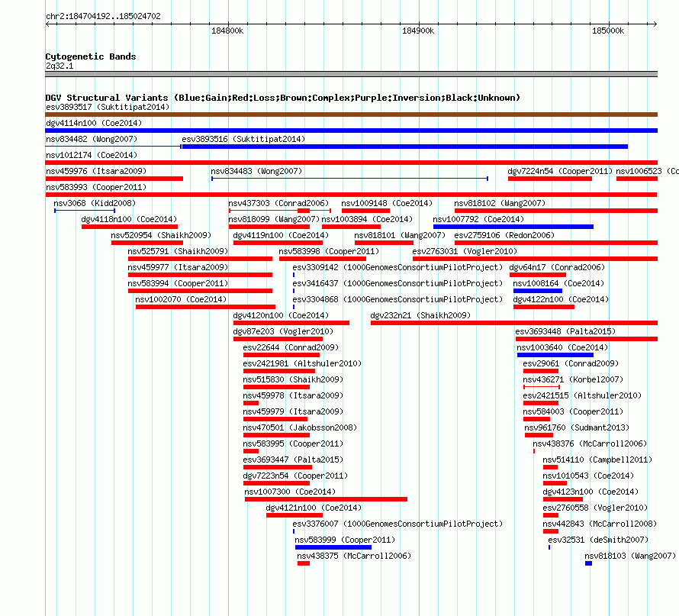Click the nsv1012174 (Coe2014) loss label
679x616 pixels.
[92, 155]
